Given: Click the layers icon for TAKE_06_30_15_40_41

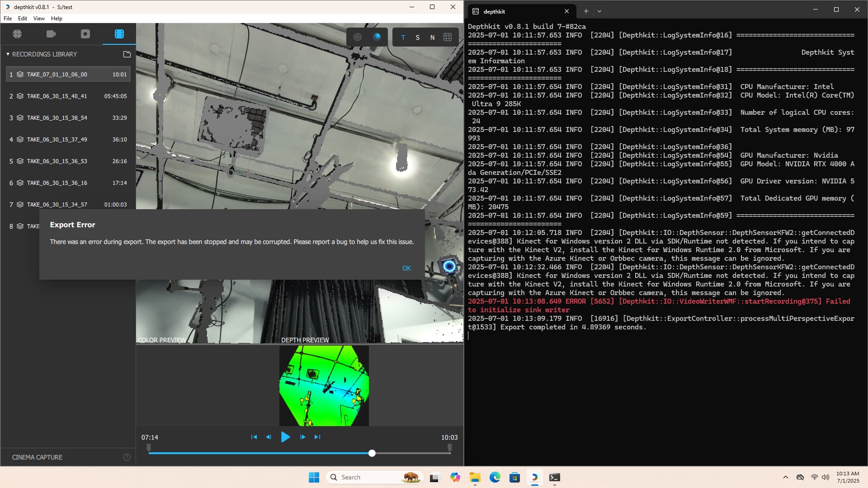Looking at the screenshot, I should (x=20, y=96).
